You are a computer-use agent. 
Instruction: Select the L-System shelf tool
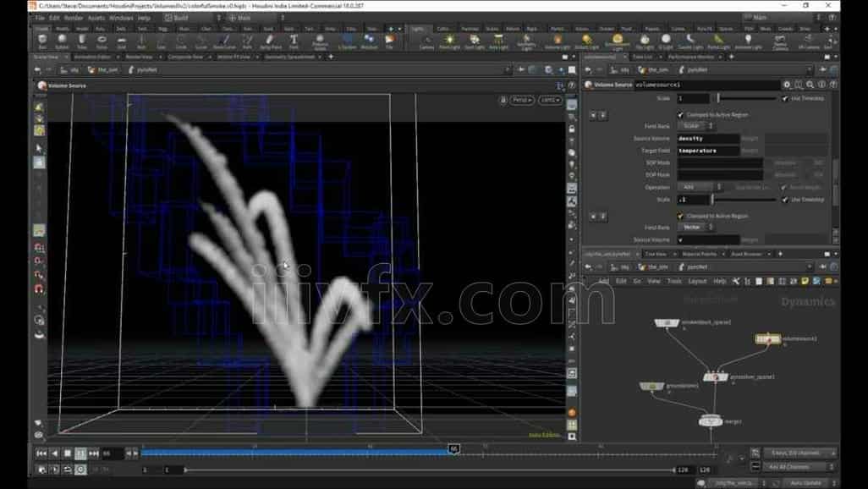pos(347,41)
